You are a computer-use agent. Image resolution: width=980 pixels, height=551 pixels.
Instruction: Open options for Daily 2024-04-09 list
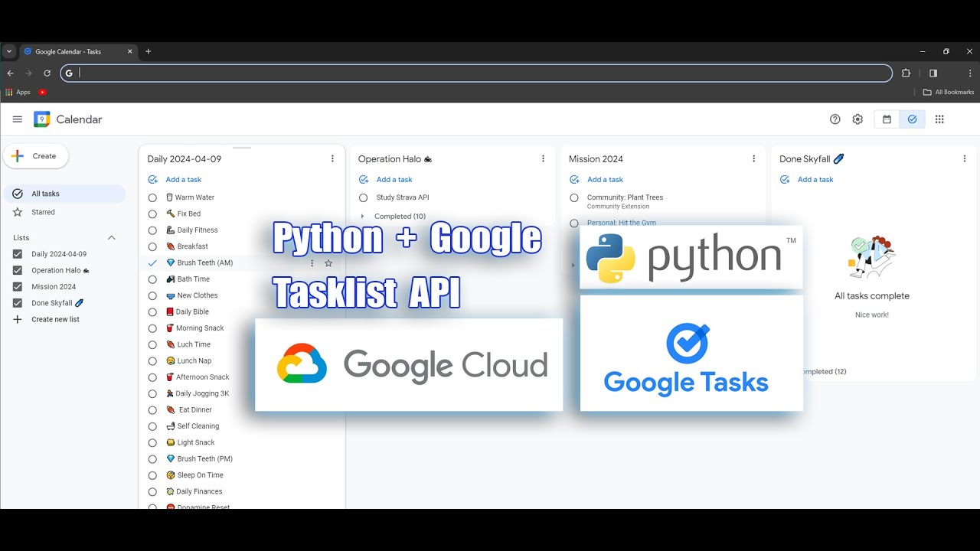tap(332, 159)
